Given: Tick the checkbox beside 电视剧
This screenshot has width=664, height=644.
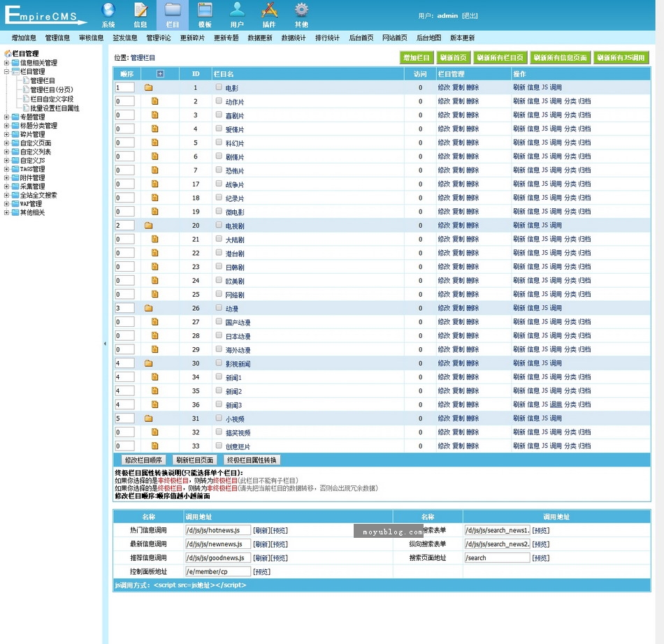Looking at the screenshot, I should click(219, 225).
